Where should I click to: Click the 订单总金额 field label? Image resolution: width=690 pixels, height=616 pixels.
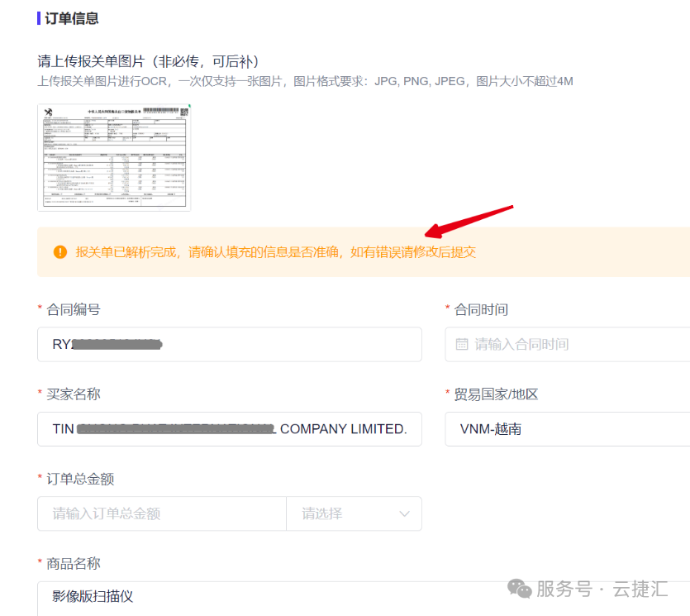80,479
